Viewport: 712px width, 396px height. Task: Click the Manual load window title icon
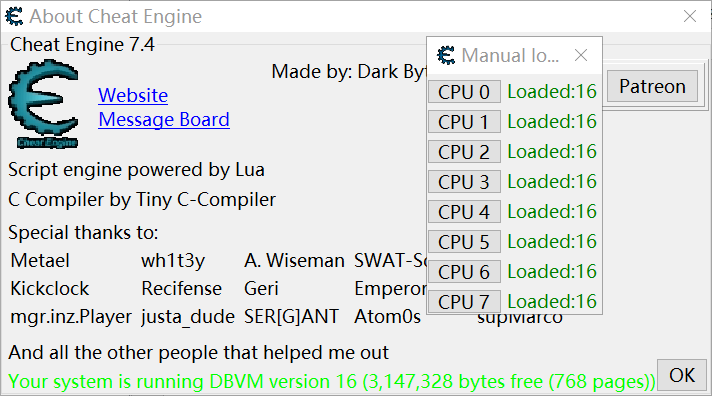[446, 55]
